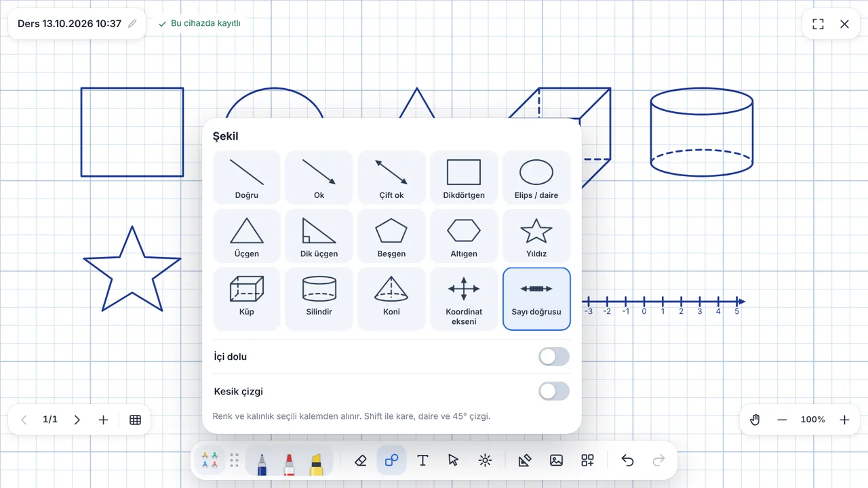Add a new page with plus button
The height and width of the screenshot is (488, 868).
pyautogui.click(x=103, y=420)
